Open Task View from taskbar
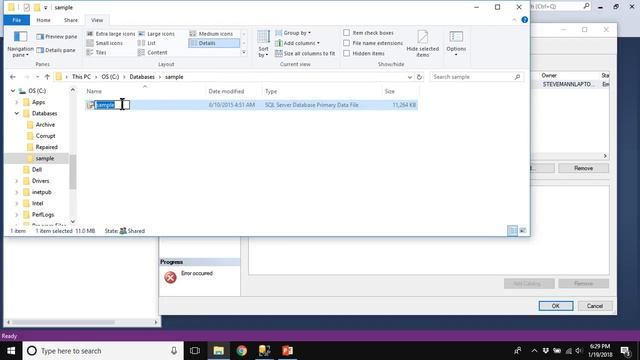 195,351
